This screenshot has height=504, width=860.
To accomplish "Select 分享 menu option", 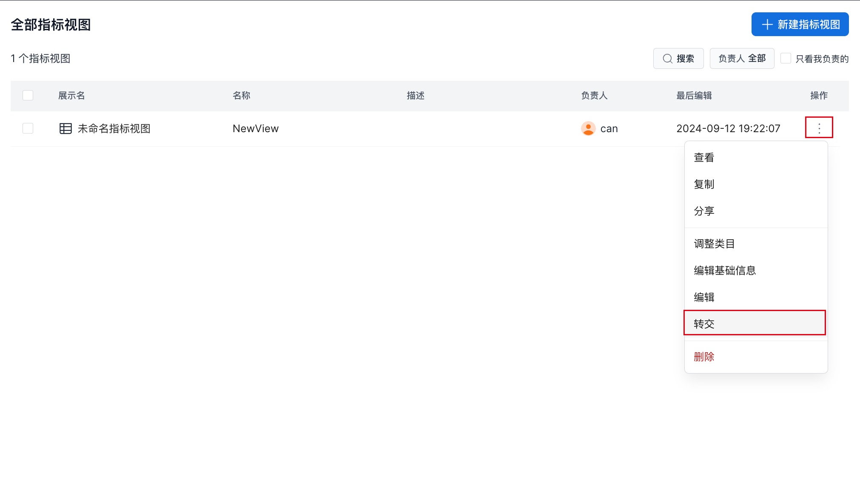I will click(704, 211).
